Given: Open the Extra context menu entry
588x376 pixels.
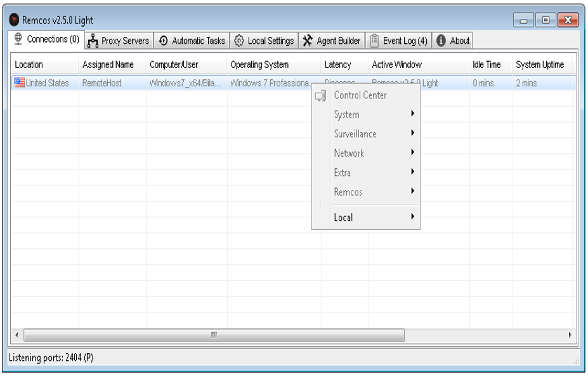Looking at the screenshot, I should tap(343, 172).
